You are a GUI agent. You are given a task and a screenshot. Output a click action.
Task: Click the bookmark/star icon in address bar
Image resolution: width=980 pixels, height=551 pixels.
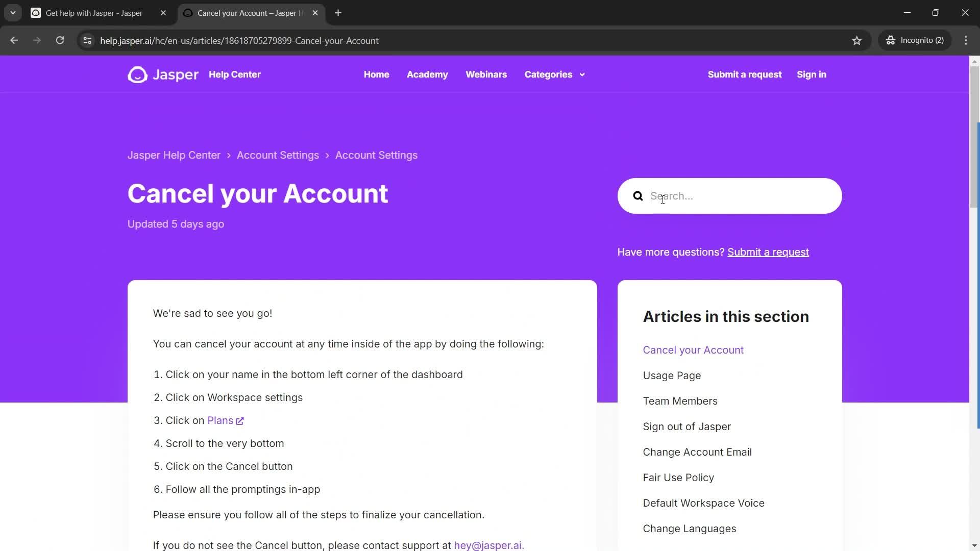pos(856,40)
